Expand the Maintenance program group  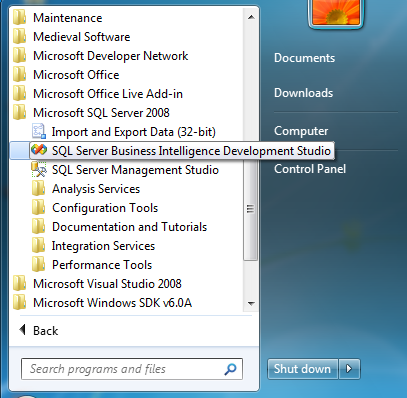click(x=68, y=18)
